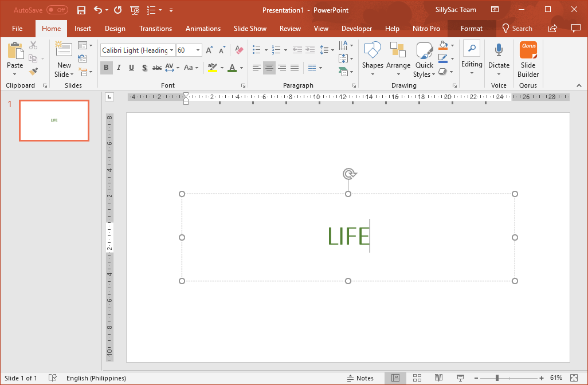The image size is (588, 385).
Task: Click the Save icon in title bar
Action: pos(81,10)
